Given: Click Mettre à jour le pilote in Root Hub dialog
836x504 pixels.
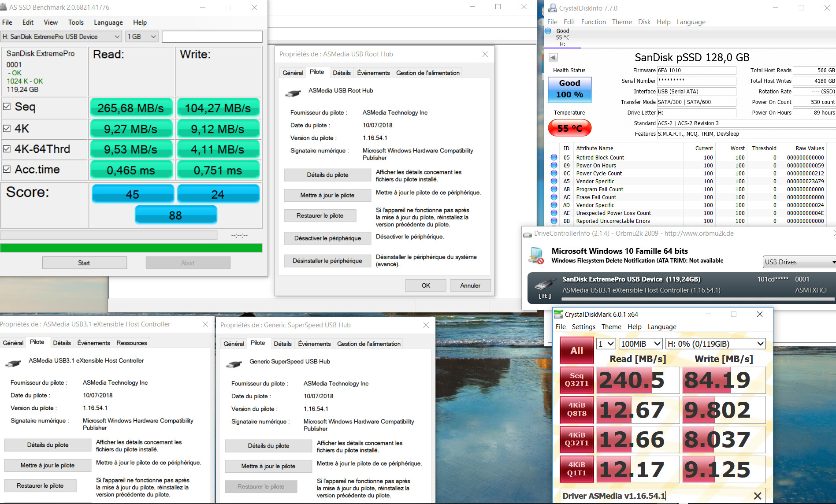Looking at the screenshot, I should coord(327,196).
